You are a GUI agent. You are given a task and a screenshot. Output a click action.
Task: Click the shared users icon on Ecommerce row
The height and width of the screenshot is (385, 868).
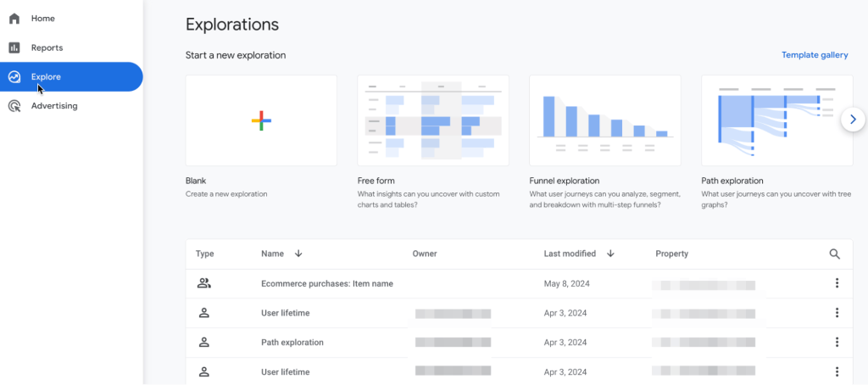(203, 283)
